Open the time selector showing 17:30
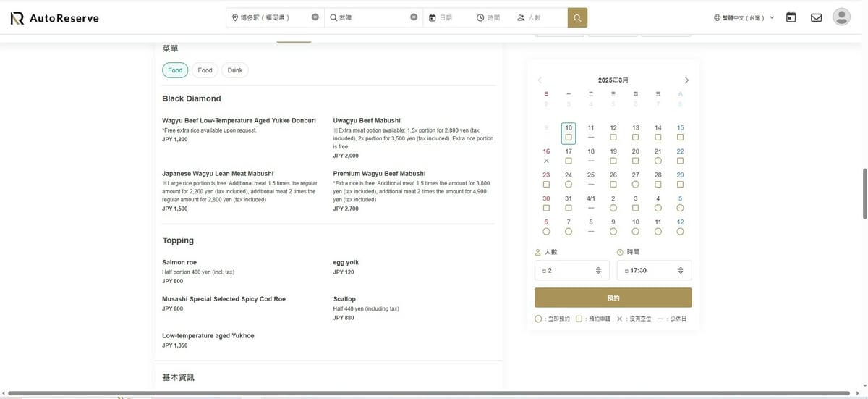Screen dimensions: 868x399 [x=655, y=270]
